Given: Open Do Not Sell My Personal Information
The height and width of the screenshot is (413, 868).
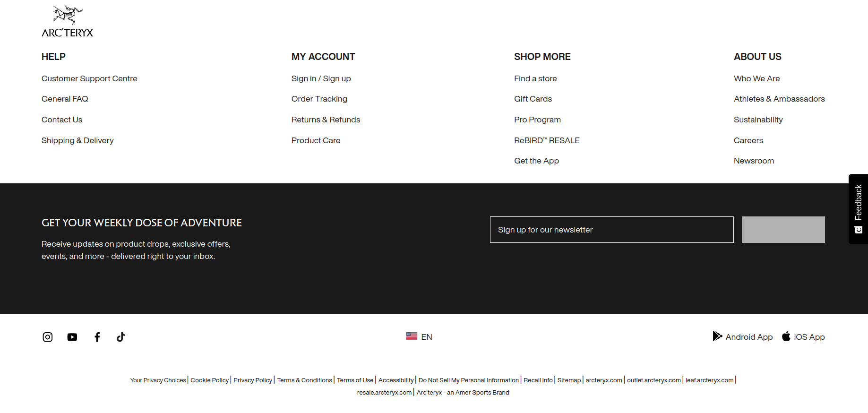Looking at the screenshot, I should point(468,380).
